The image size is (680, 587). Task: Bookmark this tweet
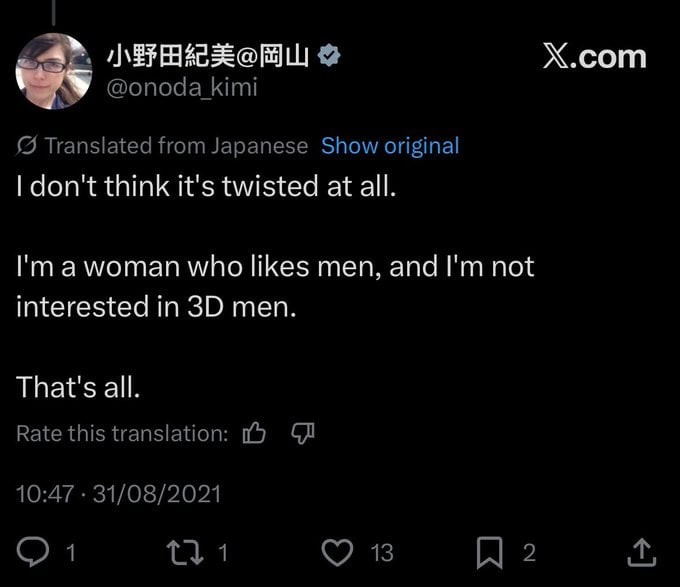(490, 551)
